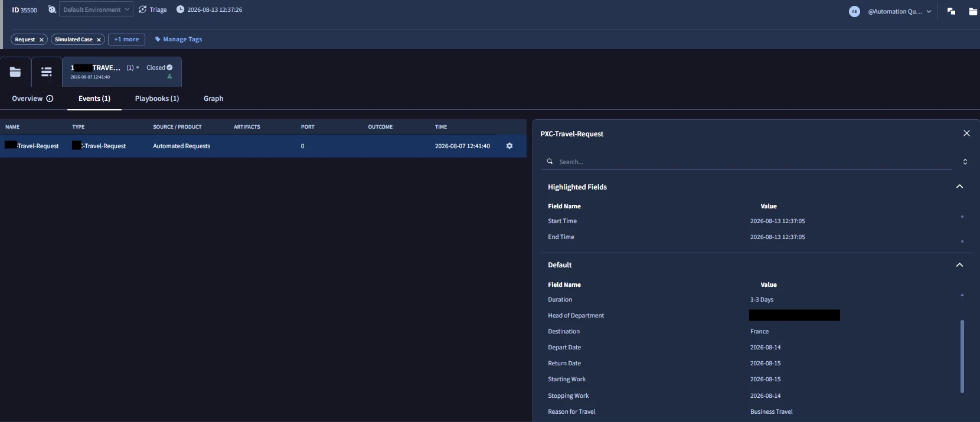980x422 pixels.
Task: Click the Closed status check icon
Action: pos(169,67)
